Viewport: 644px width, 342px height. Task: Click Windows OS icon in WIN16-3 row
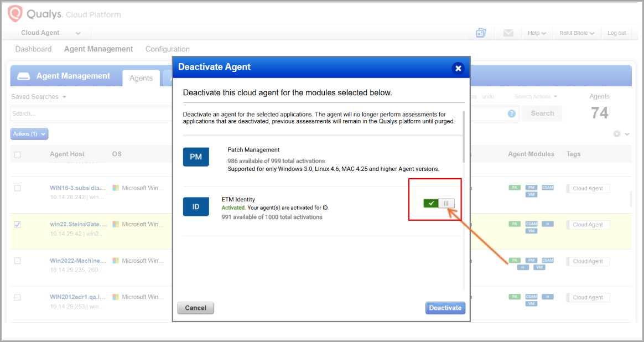[x=116, y=188]
